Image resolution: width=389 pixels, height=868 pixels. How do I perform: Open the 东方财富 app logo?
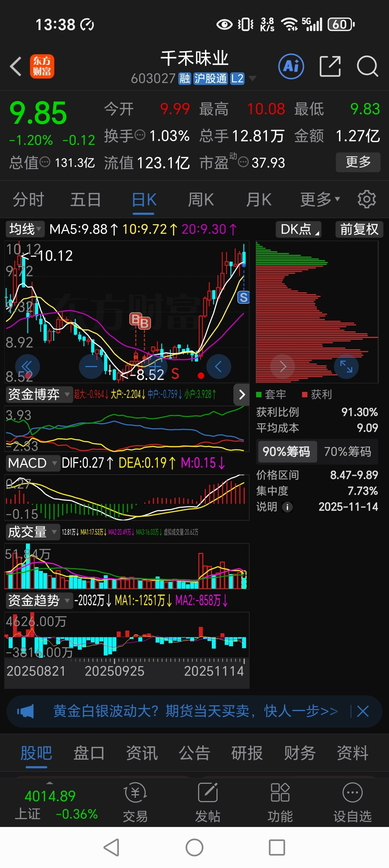[42, 66]
